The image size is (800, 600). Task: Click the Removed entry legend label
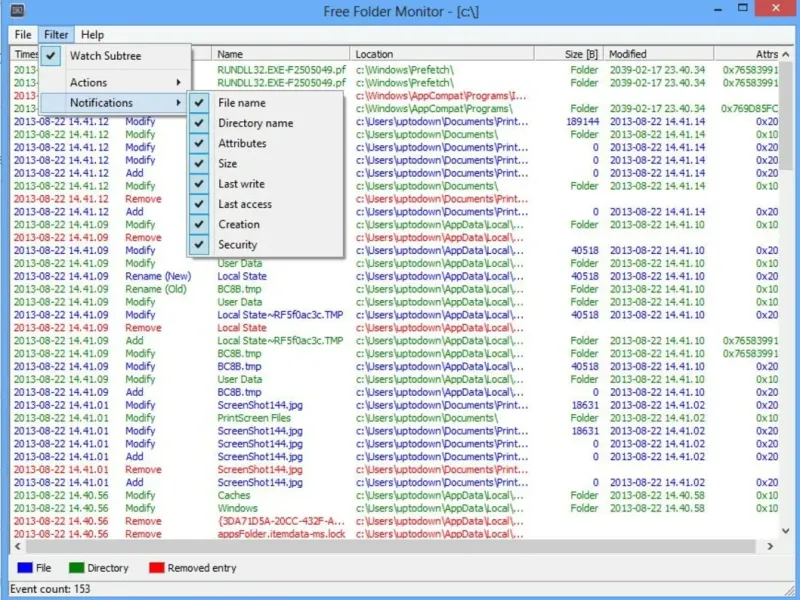click(x=202, y=568)
